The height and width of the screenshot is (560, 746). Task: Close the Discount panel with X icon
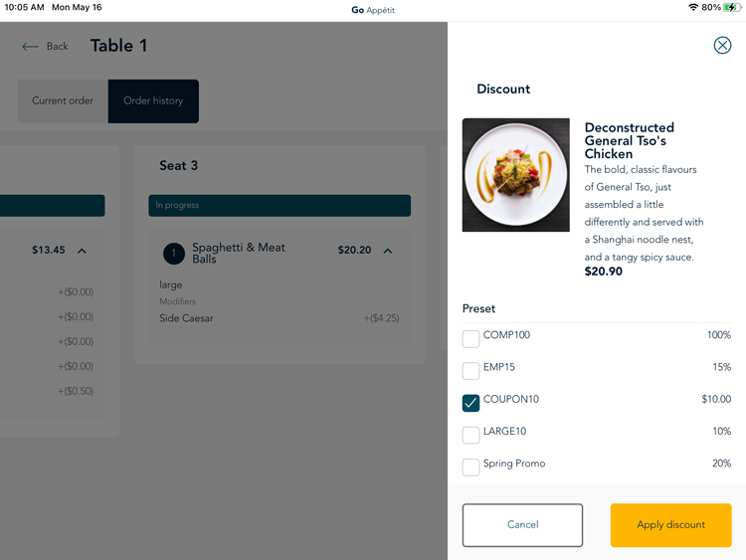[x=722, y=45]
